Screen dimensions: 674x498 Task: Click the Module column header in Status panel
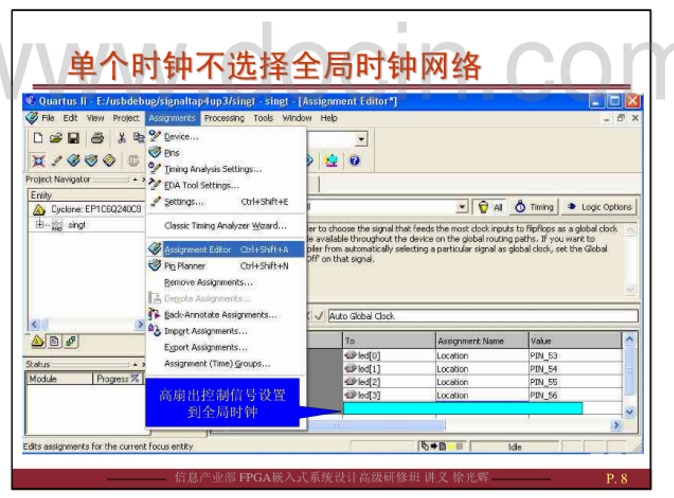(x=60, y=379)
